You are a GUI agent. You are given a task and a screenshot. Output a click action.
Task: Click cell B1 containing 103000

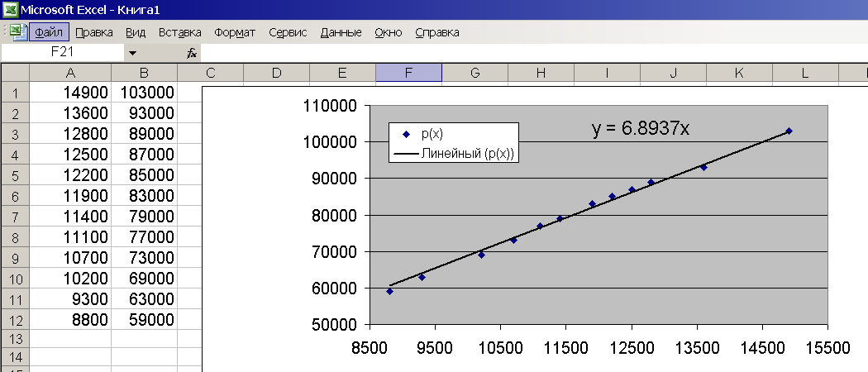pyautogui.click(x=145, y=93)
